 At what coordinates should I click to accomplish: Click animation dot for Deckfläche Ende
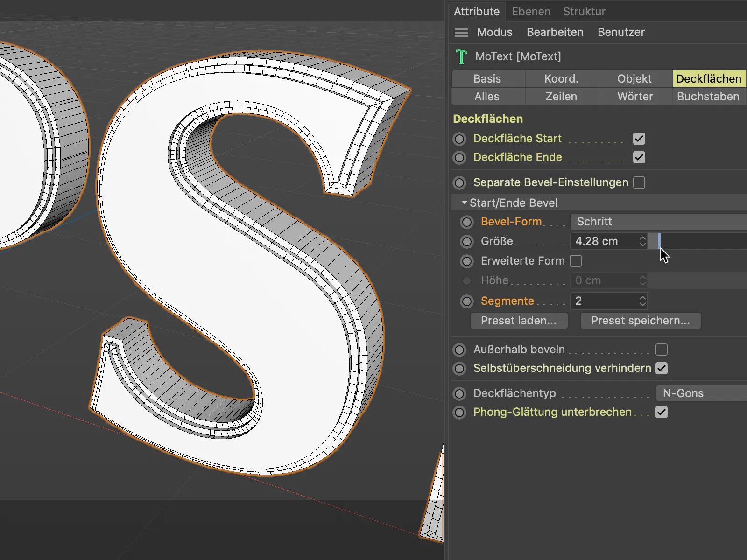[x=460, y=157]
